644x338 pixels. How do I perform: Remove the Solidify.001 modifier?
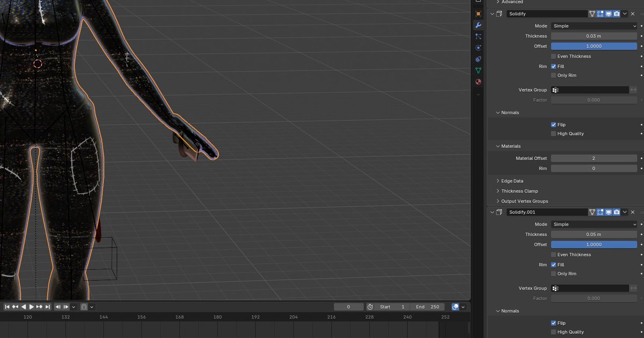[633, 212]
